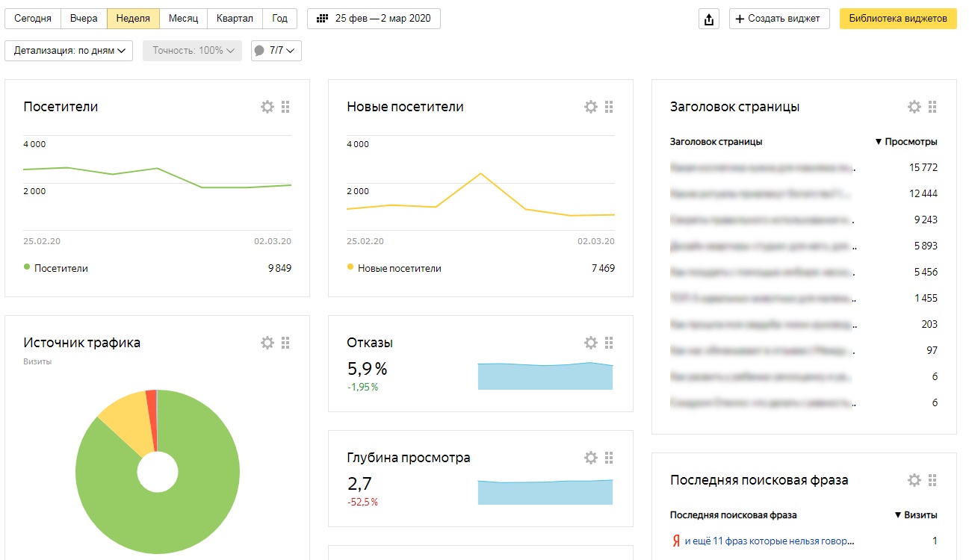The image size is (969, 560).
Task: Open Библиотека виджетов
Action: point(898,19)
